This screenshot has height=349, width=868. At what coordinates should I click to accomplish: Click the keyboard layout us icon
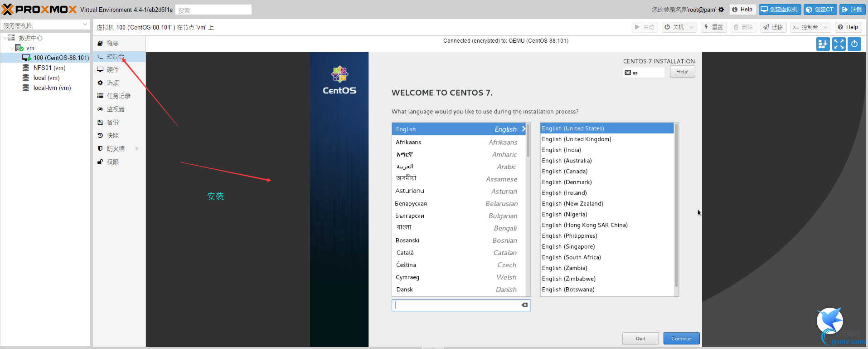click(628, 73)
